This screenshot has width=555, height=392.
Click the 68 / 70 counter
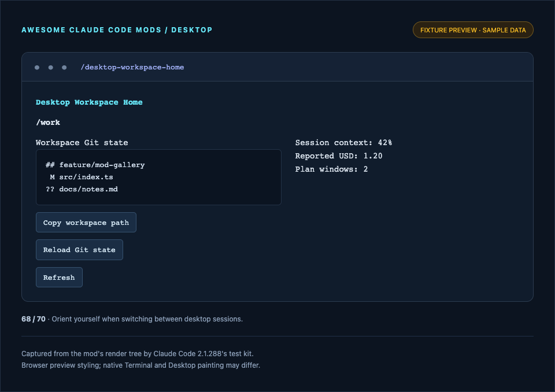pos(34,319)
